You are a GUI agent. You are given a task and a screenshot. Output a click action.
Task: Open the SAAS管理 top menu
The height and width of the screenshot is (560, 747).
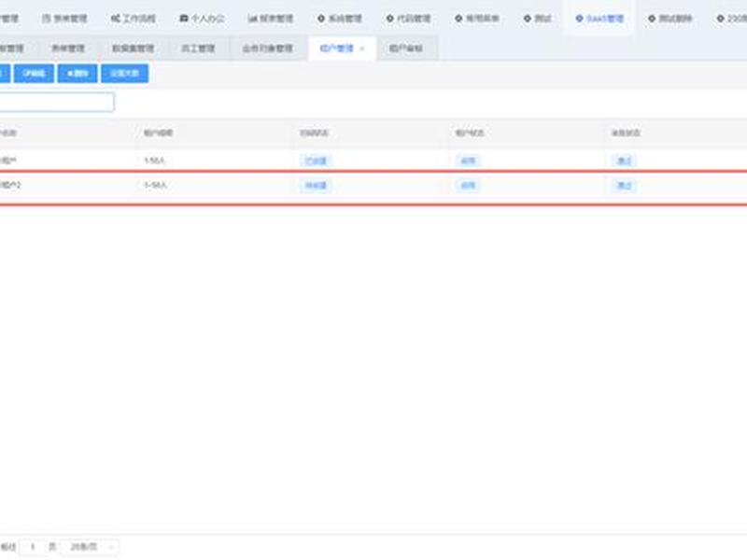pyautogui.click(x=599, y=19)
